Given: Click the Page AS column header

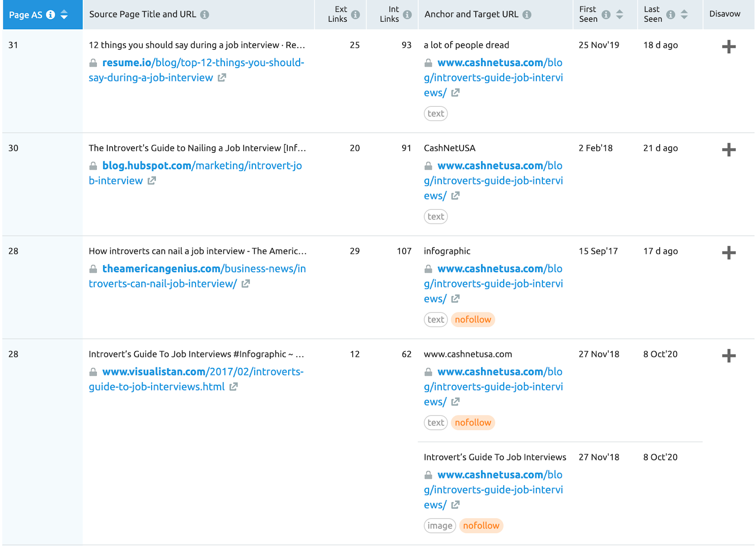Looking at the screenshot, I should [26, 15].
